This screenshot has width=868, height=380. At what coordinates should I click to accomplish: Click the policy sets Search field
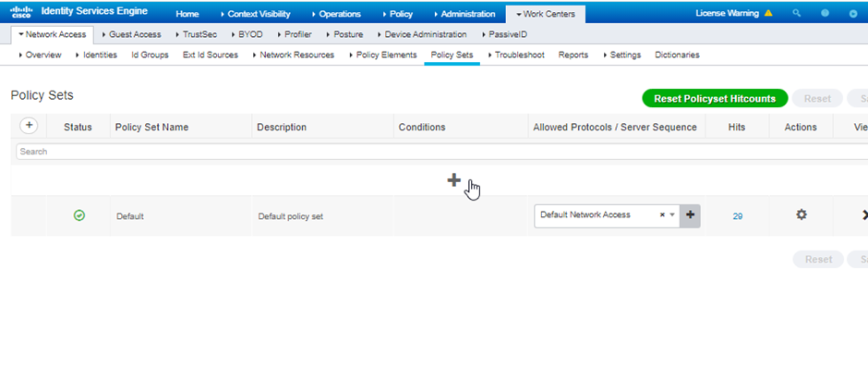441,152
